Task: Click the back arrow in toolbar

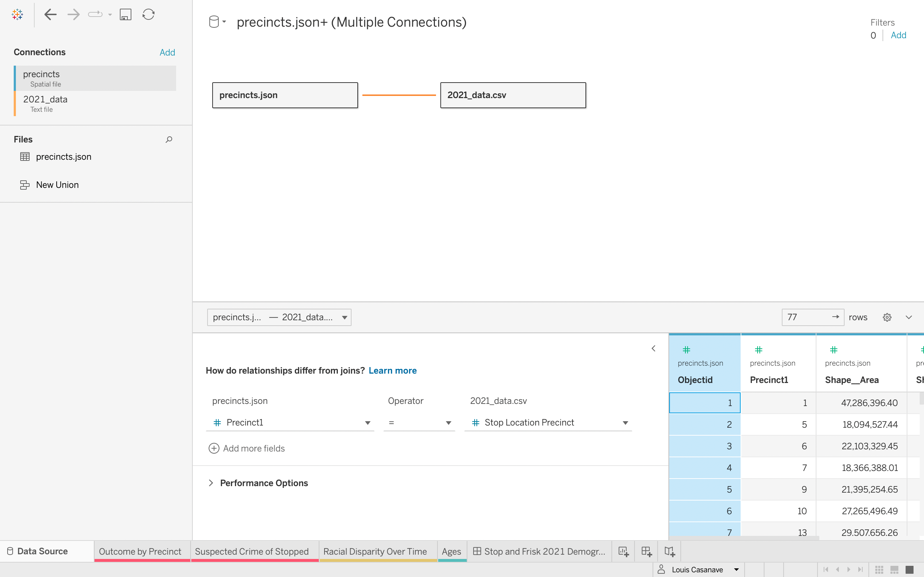Action: point(51,14)
